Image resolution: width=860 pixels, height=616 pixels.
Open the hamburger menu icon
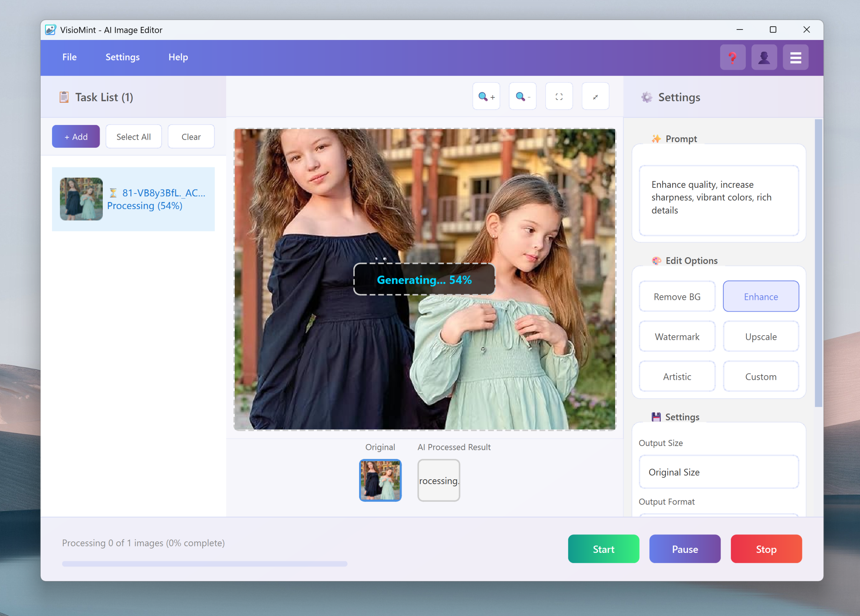795,57
